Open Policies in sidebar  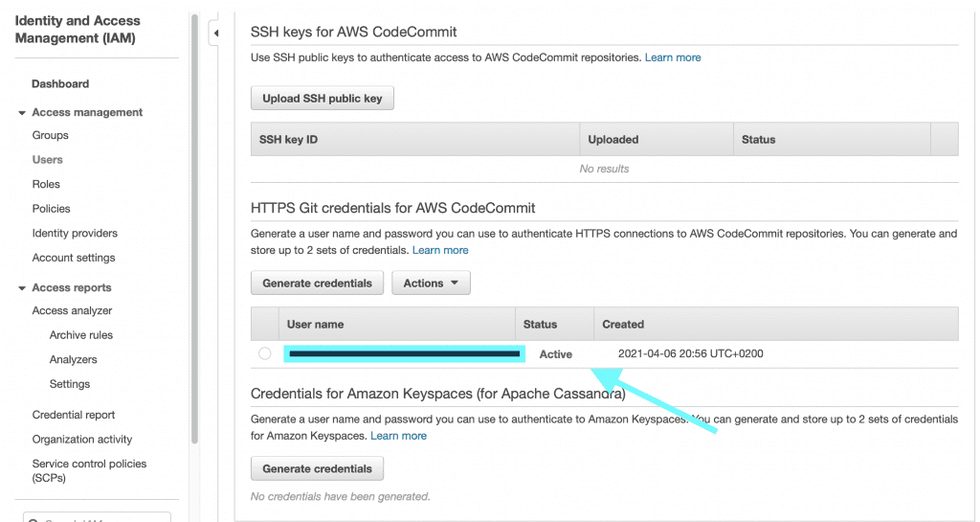[x=52, y=208]
